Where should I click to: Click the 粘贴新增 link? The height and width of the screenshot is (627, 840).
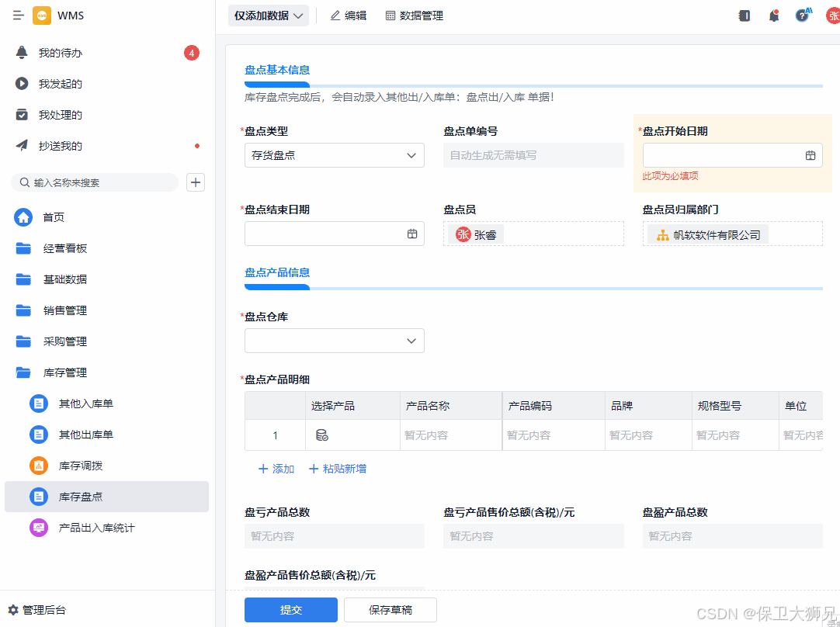coord(338,469)
